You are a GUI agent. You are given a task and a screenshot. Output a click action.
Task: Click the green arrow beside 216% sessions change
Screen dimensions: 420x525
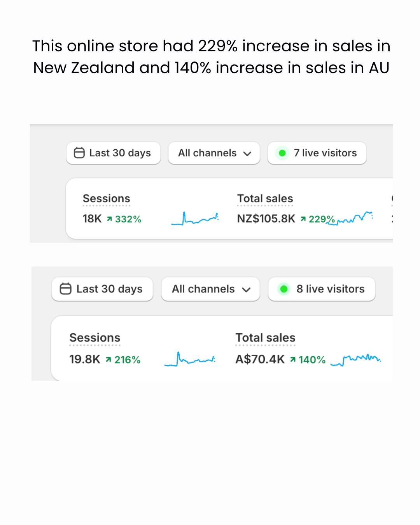(x=108, y=360)
